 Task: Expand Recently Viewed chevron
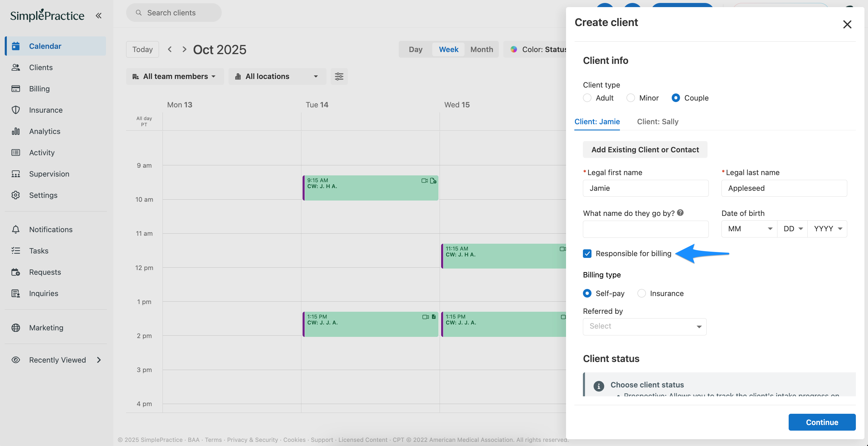tap(99, 360)
